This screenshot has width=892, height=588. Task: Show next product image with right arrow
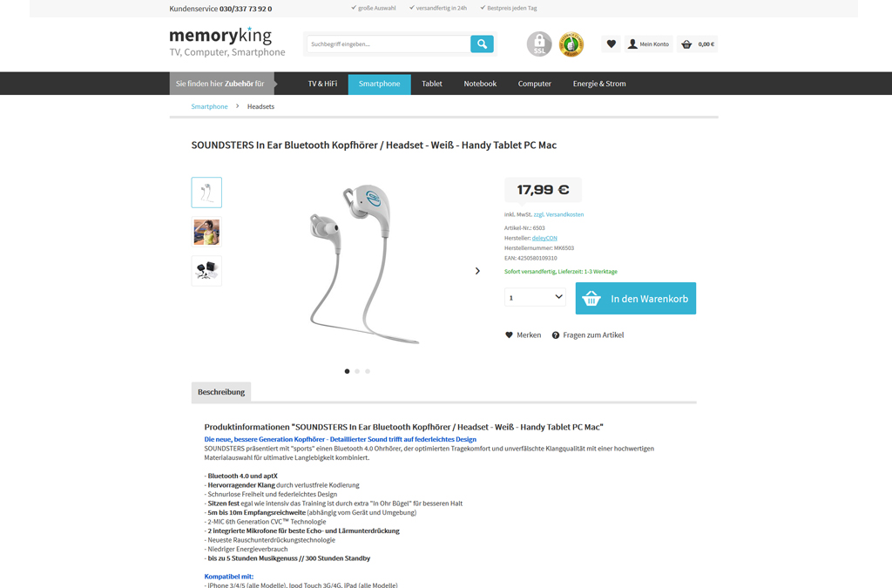point(477,271)
